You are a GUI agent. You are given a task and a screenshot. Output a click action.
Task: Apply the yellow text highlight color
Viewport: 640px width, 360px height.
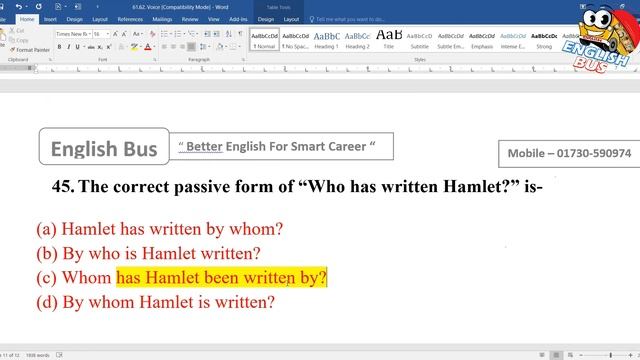133,47
